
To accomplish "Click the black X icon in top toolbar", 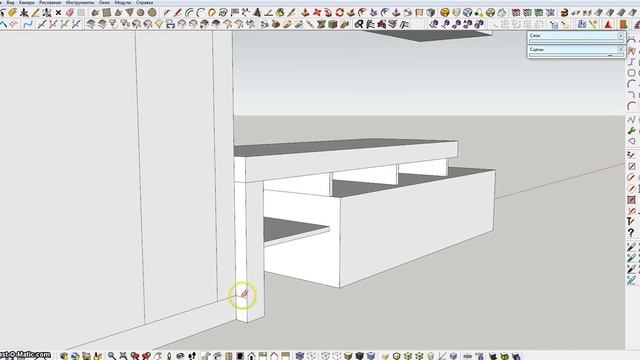I will pos(58,13).
